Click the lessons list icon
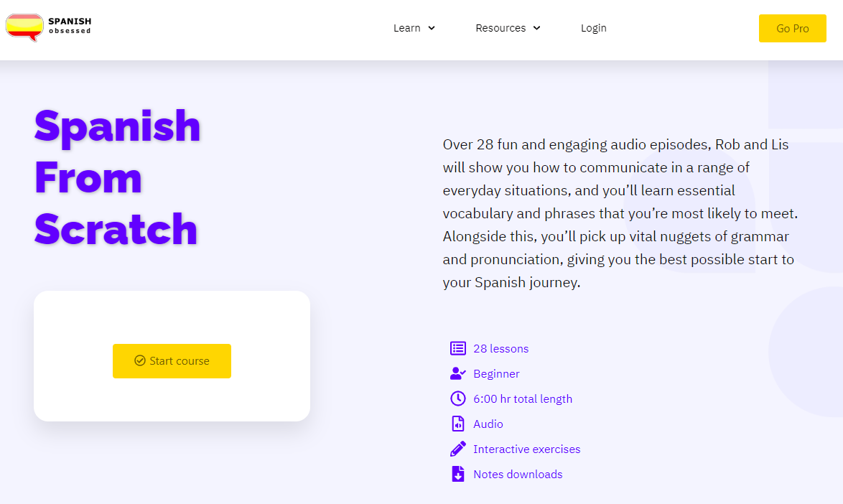843x504 pixels. (x=458, y=348)
